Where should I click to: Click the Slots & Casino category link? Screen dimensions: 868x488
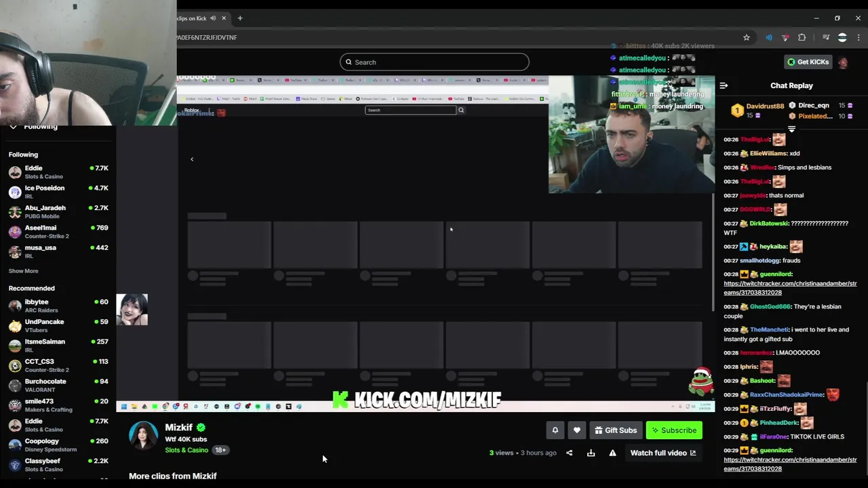[186, 450]
